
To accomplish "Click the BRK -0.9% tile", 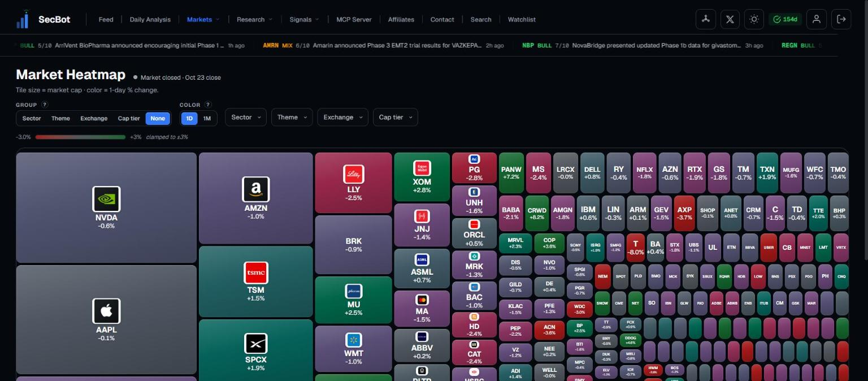I will [x=354, y=245].
